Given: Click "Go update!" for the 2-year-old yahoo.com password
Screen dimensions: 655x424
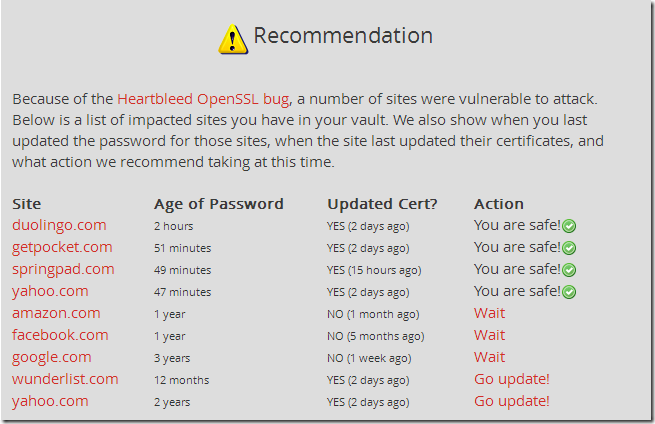Looking at the screenshot, I should [512, 401].
